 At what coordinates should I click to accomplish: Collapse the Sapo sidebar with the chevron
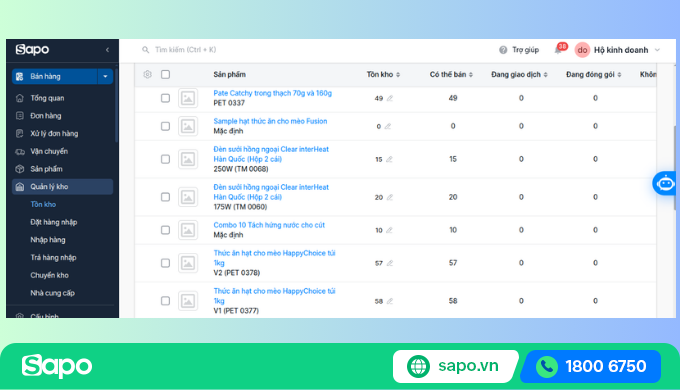click(x=107, y=50)
